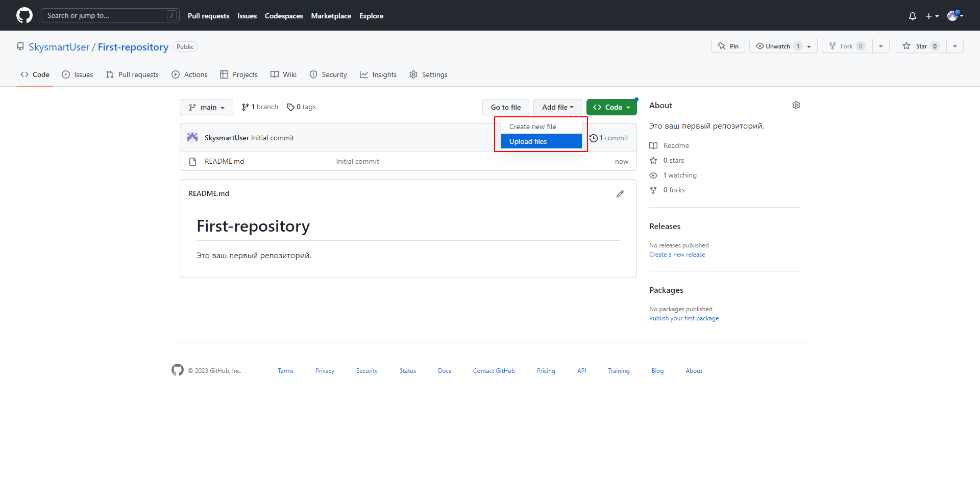Expand the Fork options arrow

tap(881, 46)
